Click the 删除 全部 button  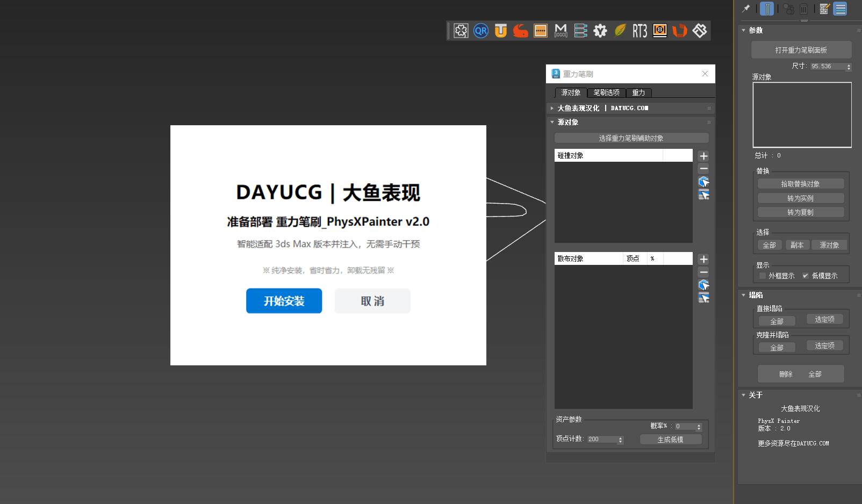[x=801, y=374]
